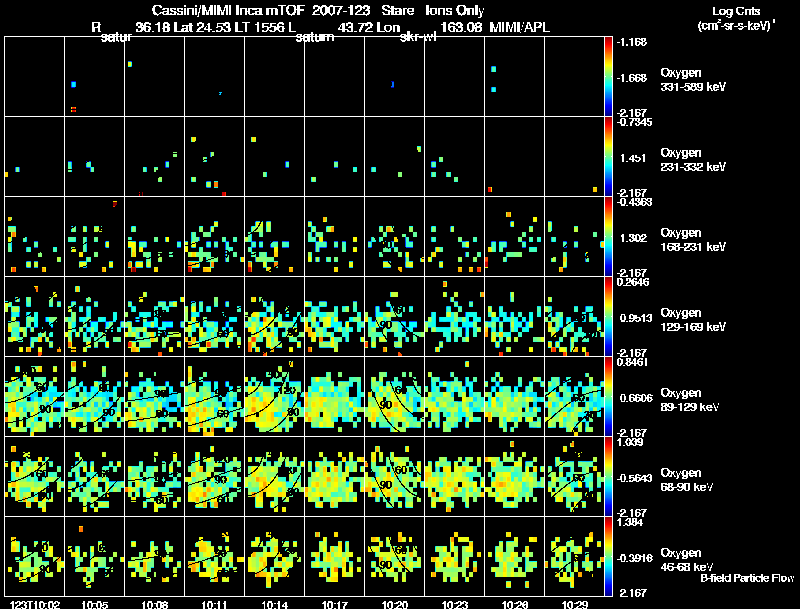
Task: Select the 10:20 time marker
Action: click(395, 604)
